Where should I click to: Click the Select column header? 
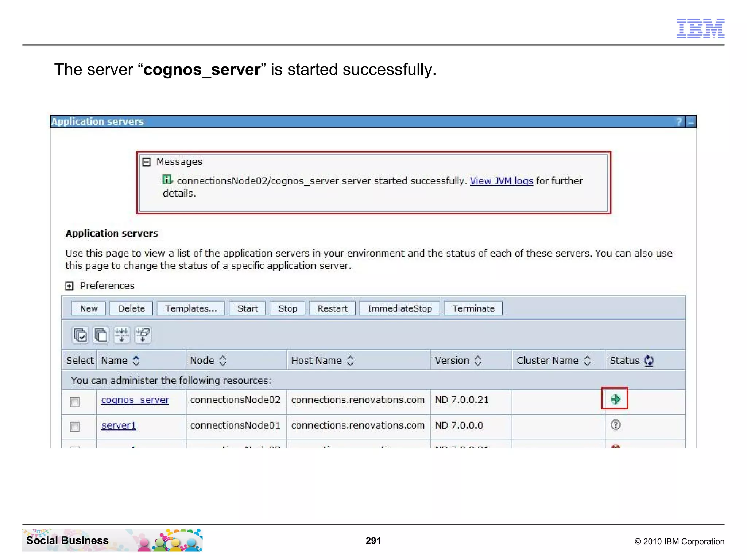[x=80, y=361]
